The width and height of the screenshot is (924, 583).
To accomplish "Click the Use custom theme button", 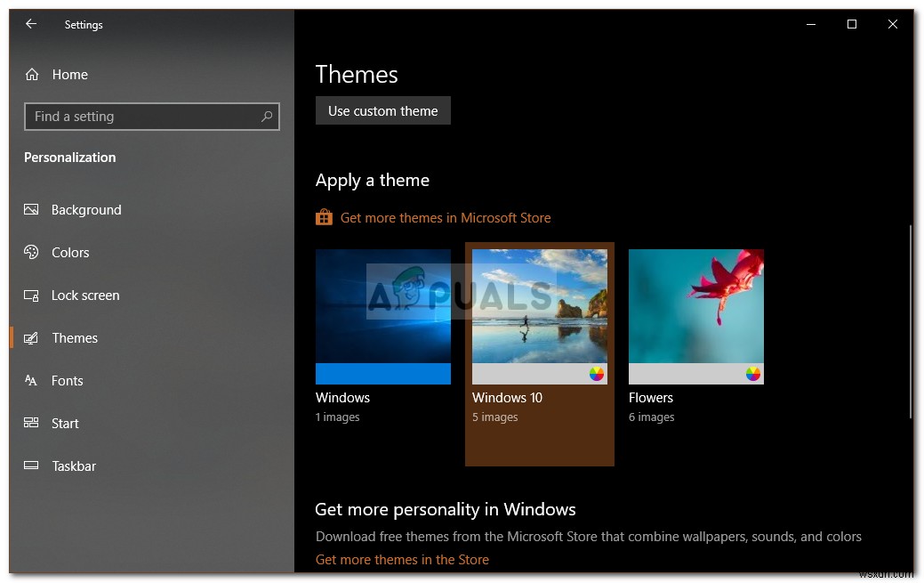I will click(x=382, y=110).
